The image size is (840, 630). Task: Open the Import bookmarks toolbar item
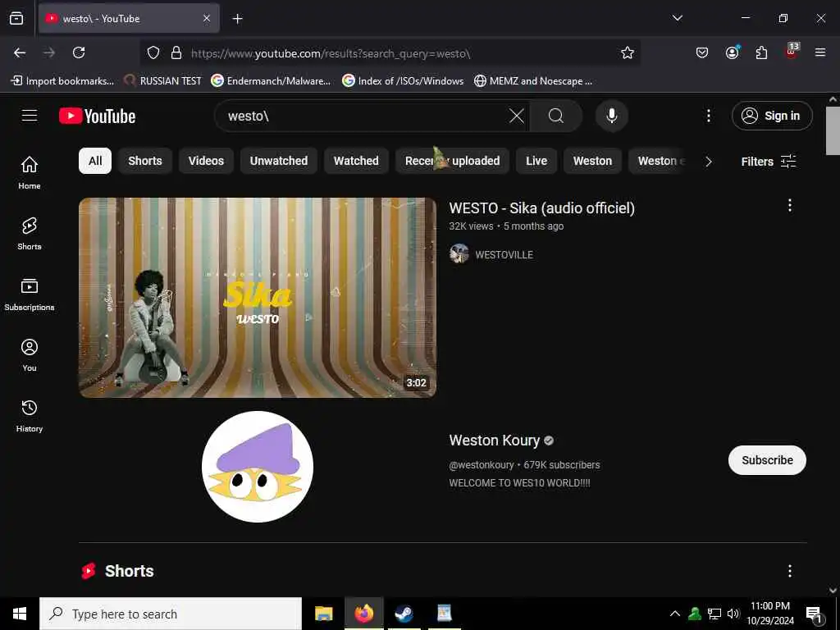[x=62, y=81]
